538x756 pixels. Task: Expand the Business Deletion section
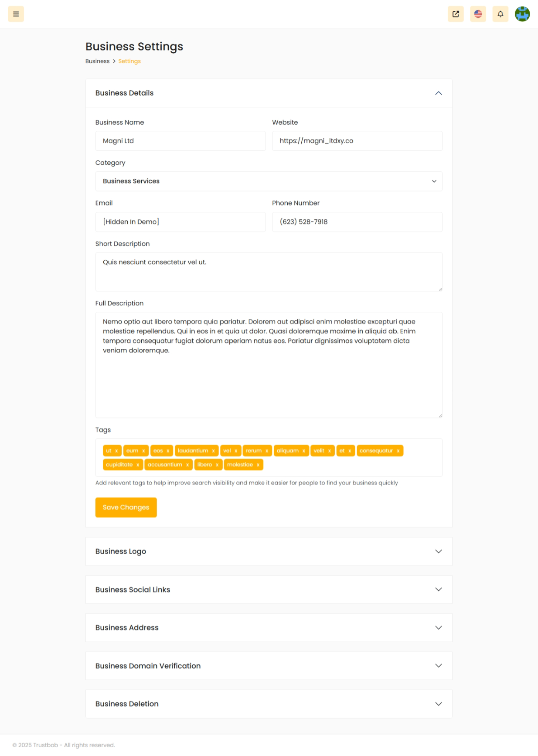pos(269,704)
